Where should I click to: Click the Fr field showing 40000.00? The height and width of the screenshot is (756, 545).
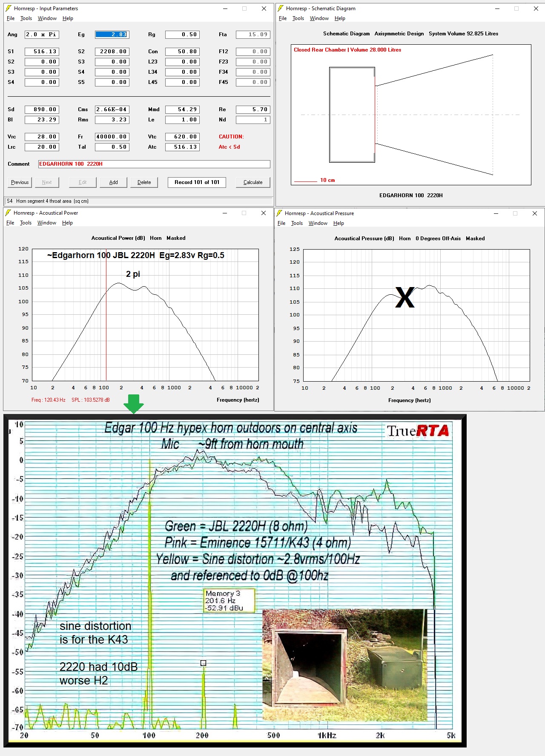point(112,137)
